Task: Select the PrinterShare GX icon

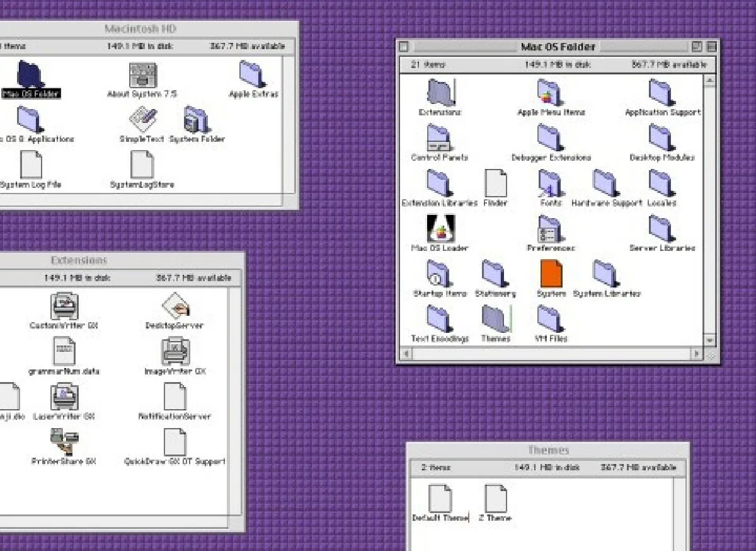Action: (x=64, y=443)
